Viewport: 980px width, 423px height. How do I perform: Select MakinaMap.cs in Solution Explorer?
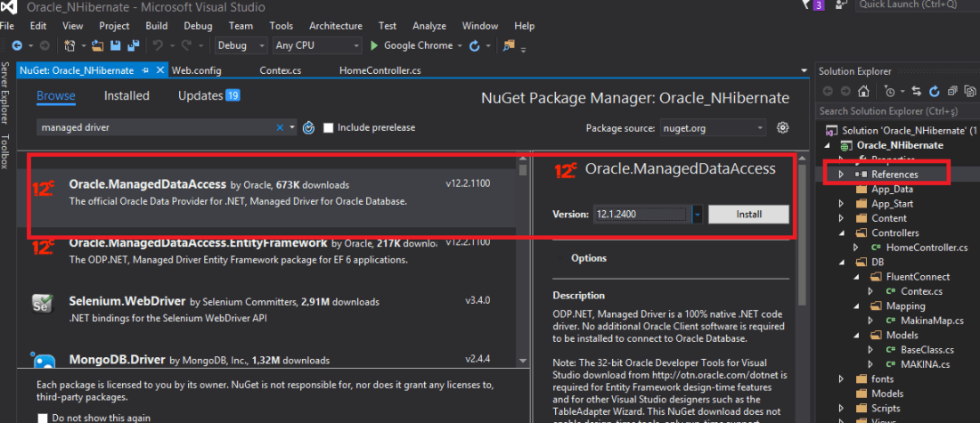coord(932,321)
